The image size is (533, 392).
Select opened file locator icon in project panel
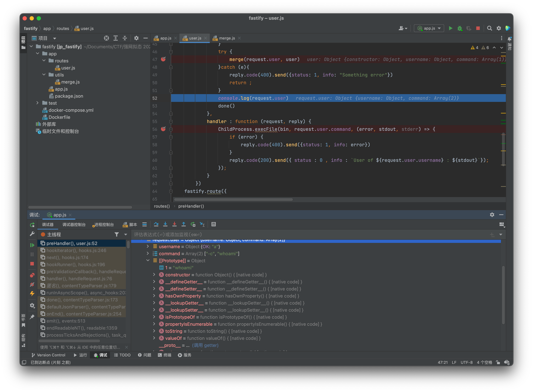click(x=106, y=38)
